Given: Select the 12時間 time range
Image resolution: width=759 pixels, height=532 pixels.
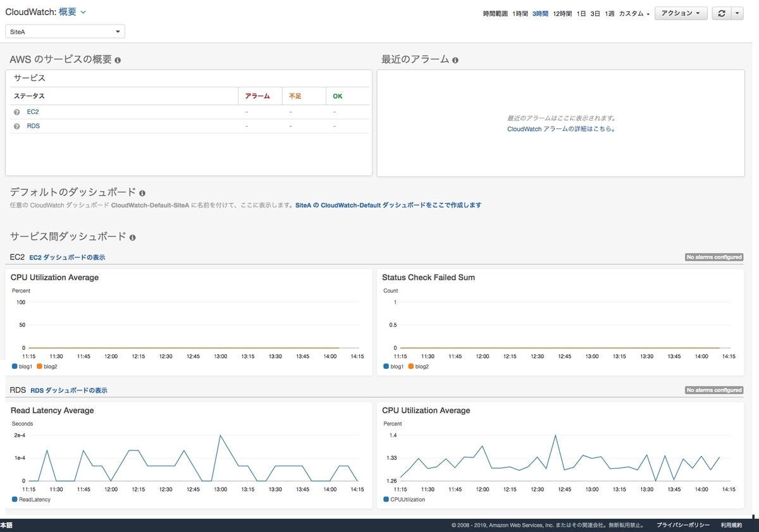Looking at the screenshot, I should pos(562,13).
